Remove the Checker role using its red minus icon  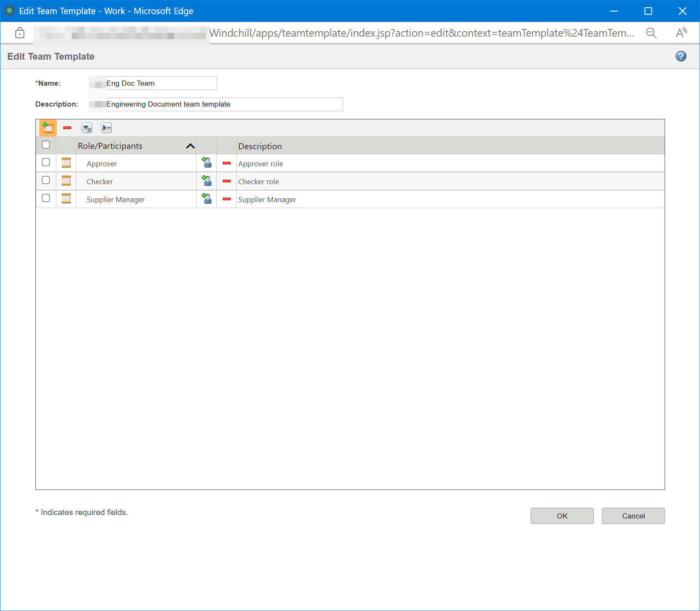tap(227, 180)
